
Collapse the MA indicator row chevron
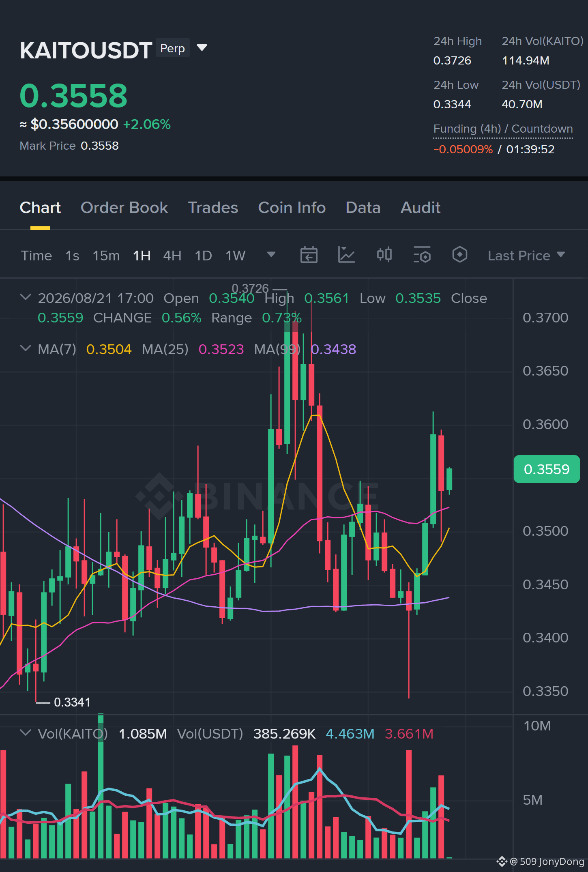coord(26,348)
